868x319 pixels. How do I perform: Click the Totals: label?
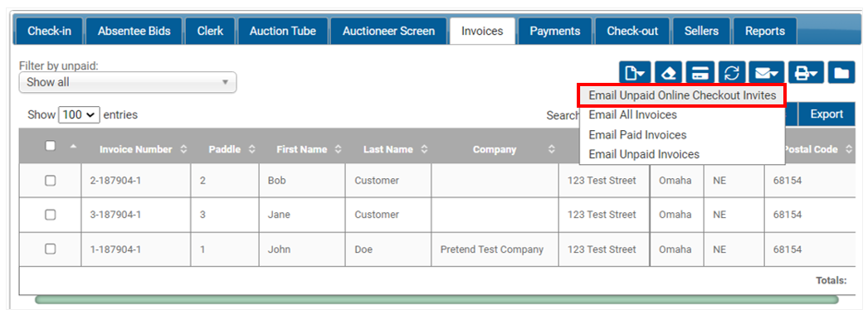[831, 280]
